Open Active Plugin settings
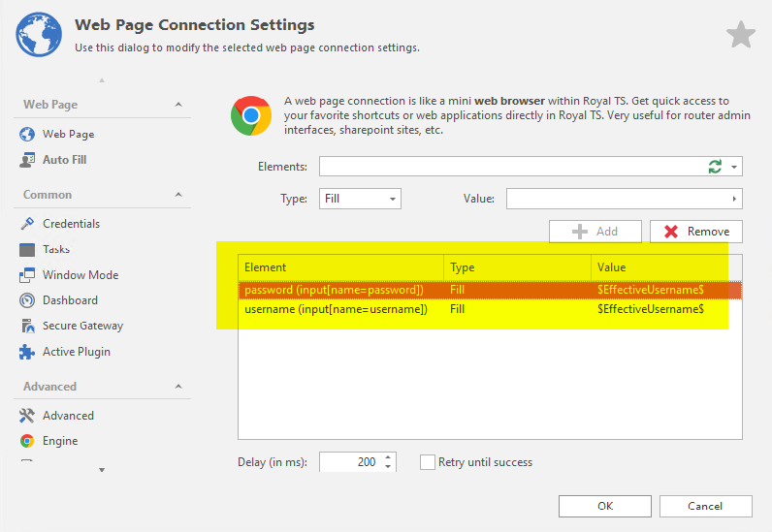The width and height of the screenshot is (772, 532). tap(76, 352)
